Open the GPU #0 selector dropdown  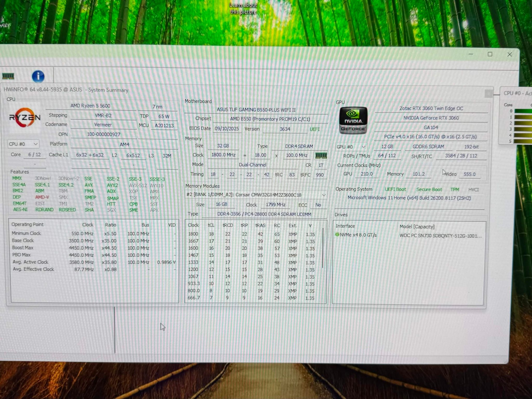click(x=351, y=147)
